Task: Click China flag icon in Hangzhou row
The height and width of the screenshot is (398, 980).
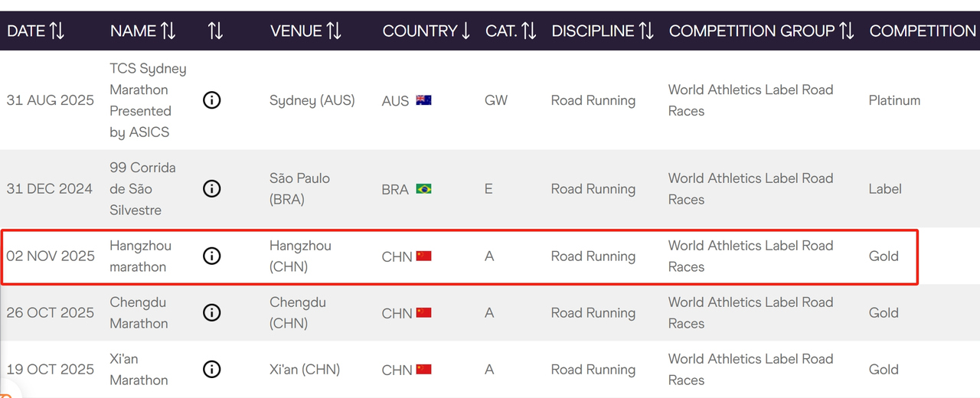Action: coord(423,256)
